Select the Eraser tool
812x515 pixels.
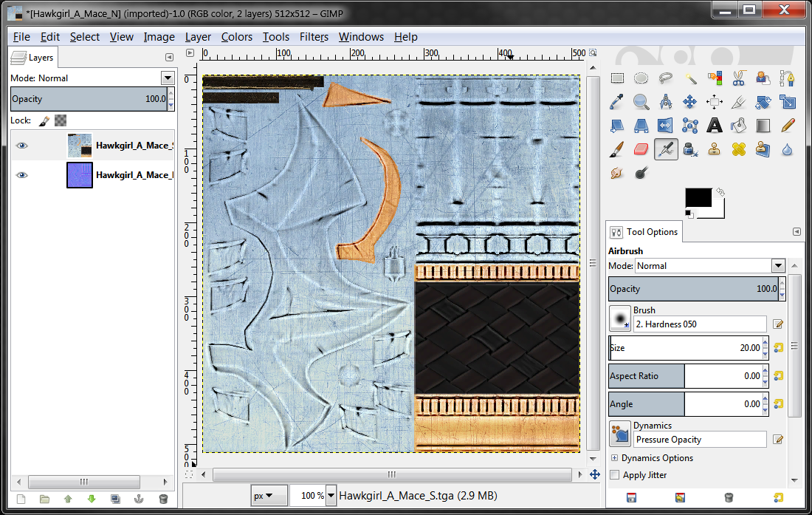[x=641, y=149]
